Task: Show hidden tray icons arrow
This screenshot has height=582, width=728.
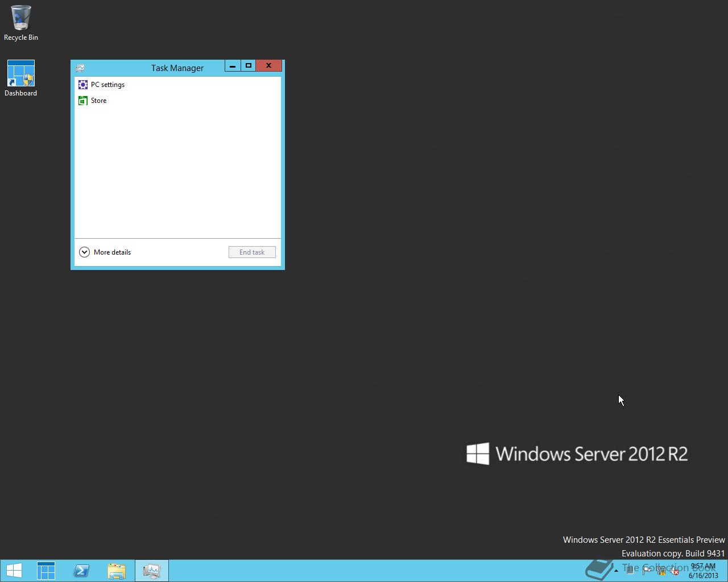Action: point(616,571)
